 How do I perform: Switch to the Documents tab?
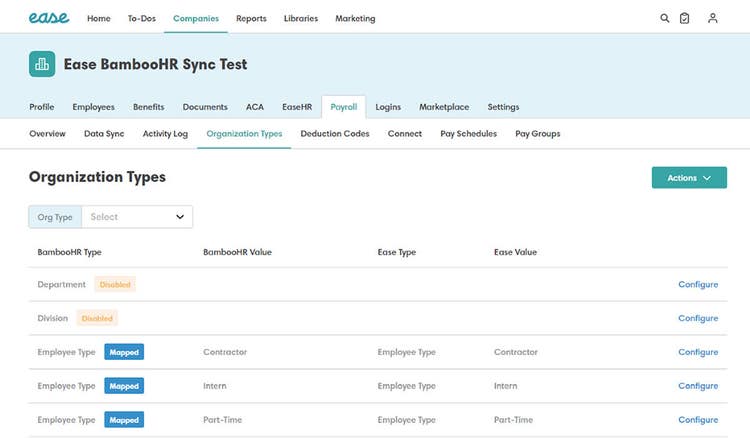(205, 107)
